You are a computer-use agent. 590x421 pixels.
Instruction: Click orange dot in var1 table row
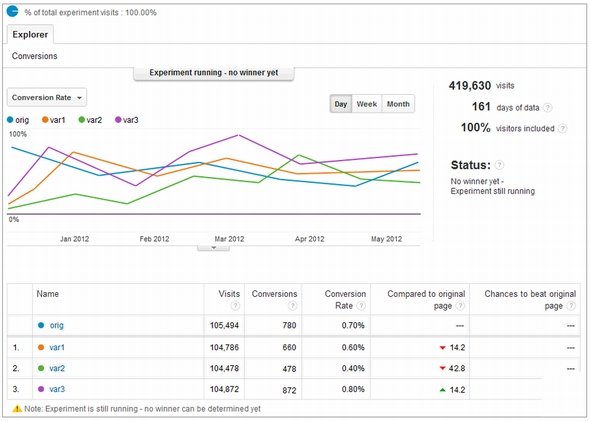pyautogui.click(x=41, y=347)
